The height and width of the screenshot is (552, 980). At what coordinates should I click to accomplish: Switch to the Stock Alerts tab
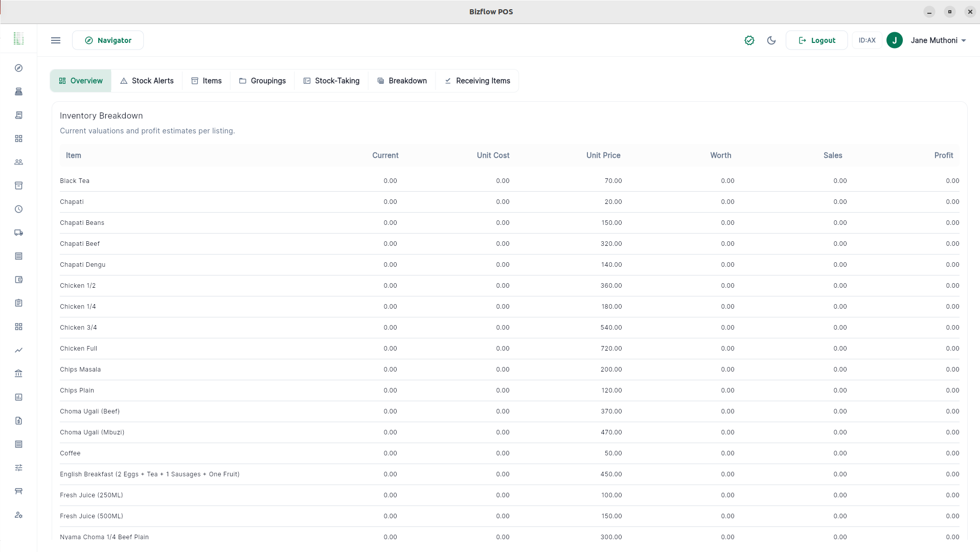coord(147,81)
